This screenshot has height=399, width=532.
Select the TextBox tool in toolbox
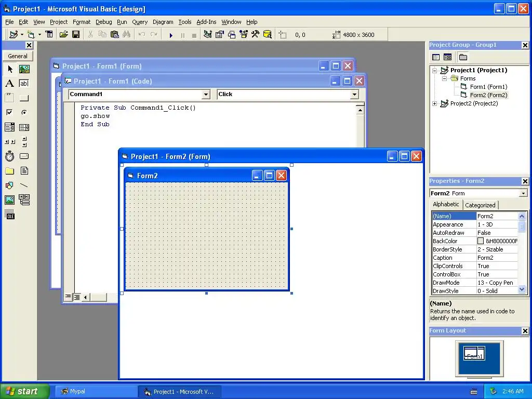pyautogui.click(x=24, y=84)
